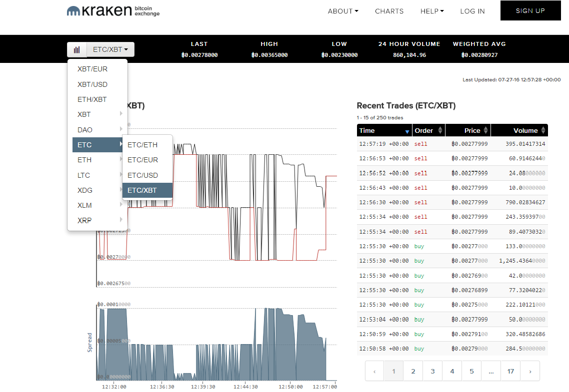Viewport: 569px width, 392px height.
Task: Click the 12:50:58 buy trade row
Action: click(452, 349)
